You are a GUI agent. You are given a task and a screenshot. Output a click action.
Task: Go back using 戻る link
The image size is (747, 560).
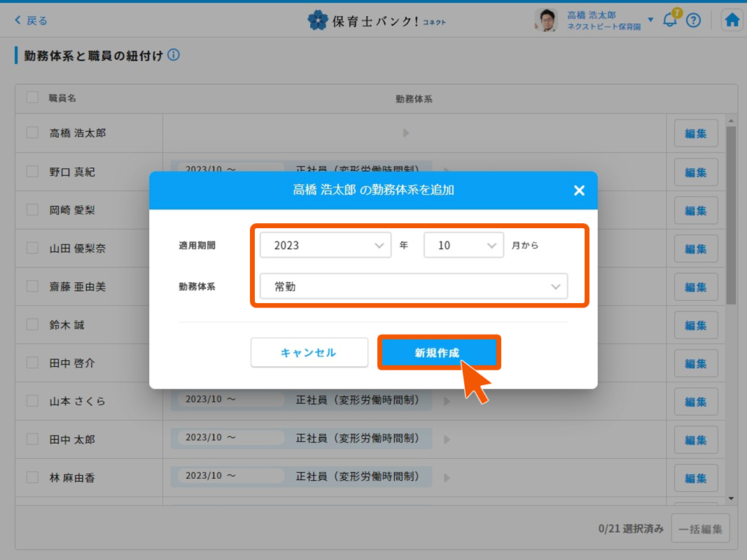click(x=31, y=20)
